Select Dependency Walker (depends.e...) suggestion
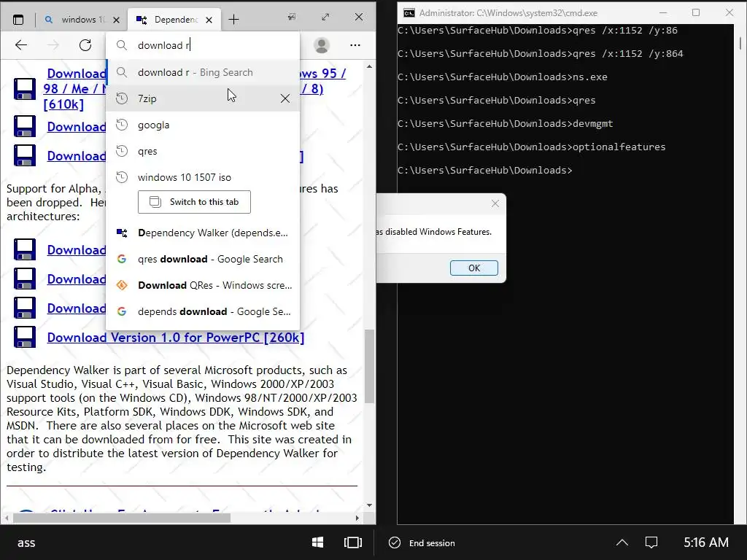This screenshot has width=747, height=560. (x=203, y=233)
